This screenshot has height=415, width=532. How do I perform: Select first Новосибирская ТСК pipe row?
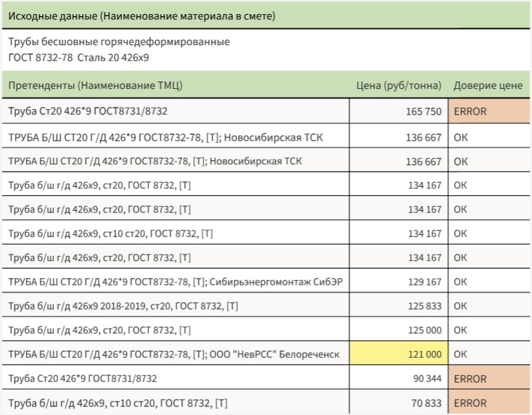tap(165, 137)
